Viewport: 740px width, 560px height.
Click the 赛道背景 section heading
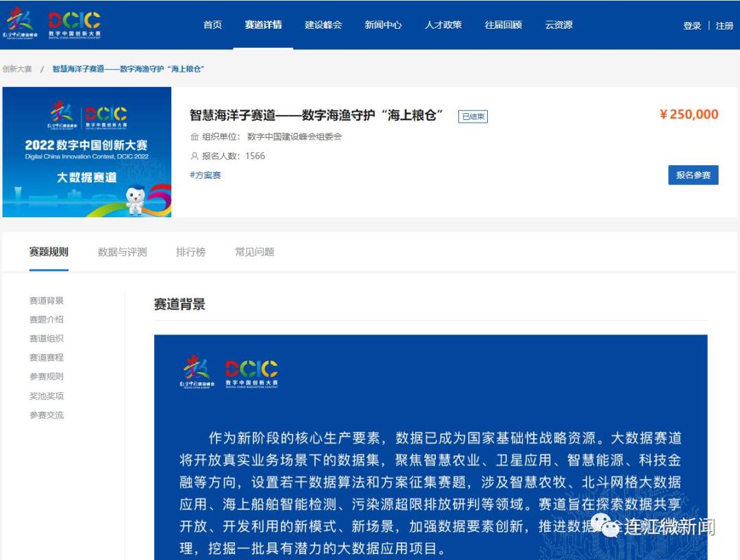(180, 304)
